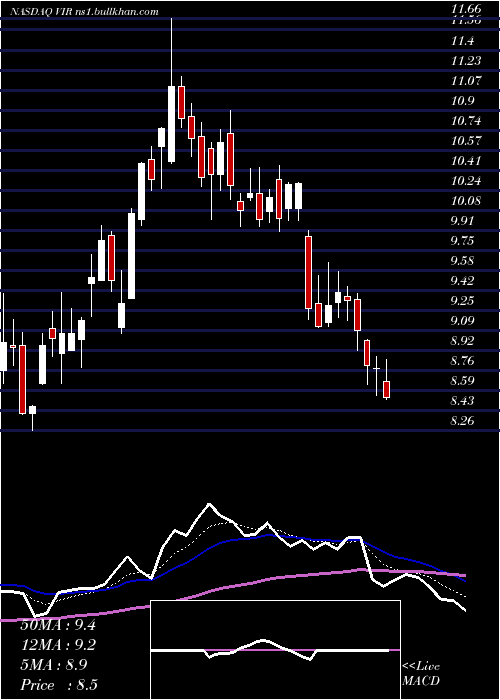Click the 11.66 price axis label

tap(466, 8)
